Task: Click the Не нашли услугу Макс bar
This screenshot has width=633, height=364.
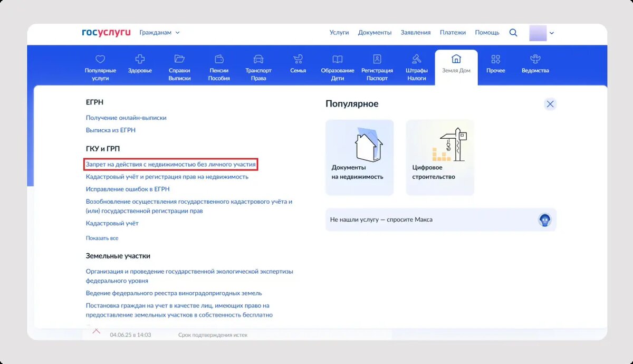Action: tap(441, 219)
